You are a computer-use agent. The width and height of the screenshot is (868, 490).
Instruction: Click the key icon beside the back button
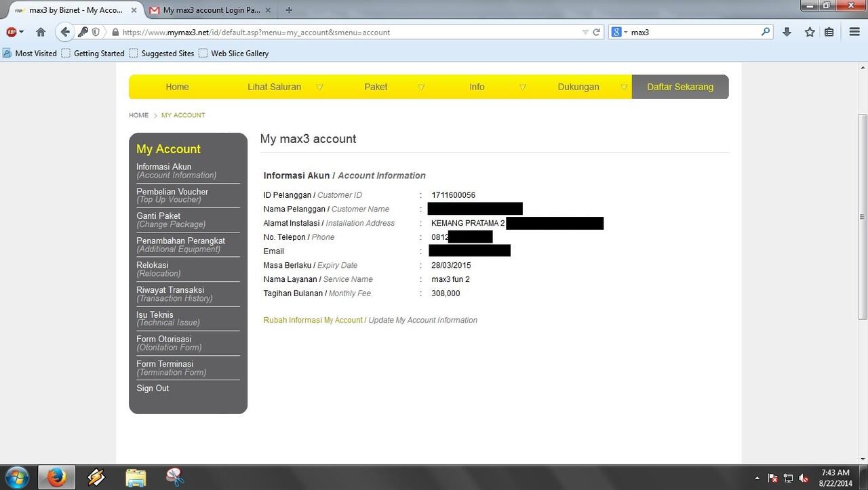tap(83, 32)
